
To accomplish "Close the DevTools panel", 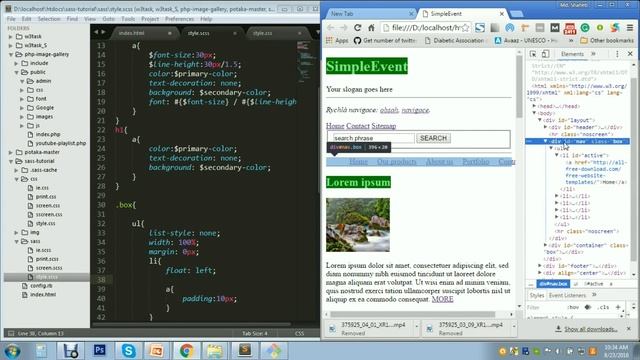I will click(630, 54).
